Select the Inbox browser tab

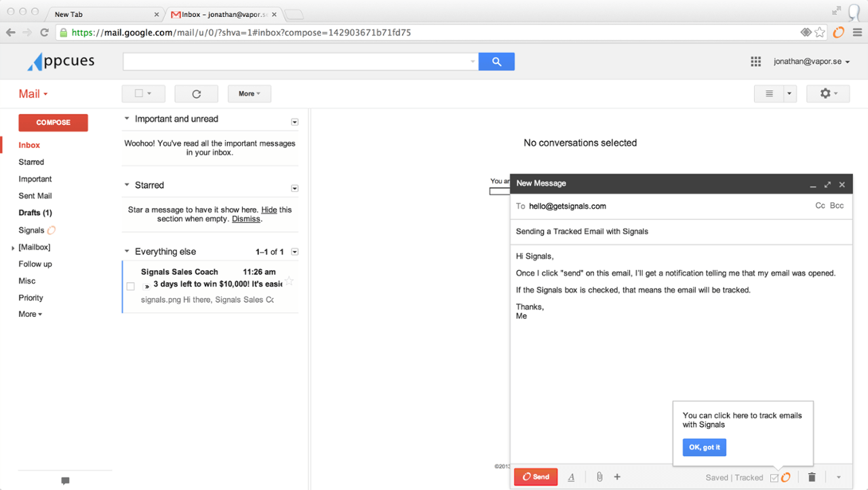click(x=224, y=14)
